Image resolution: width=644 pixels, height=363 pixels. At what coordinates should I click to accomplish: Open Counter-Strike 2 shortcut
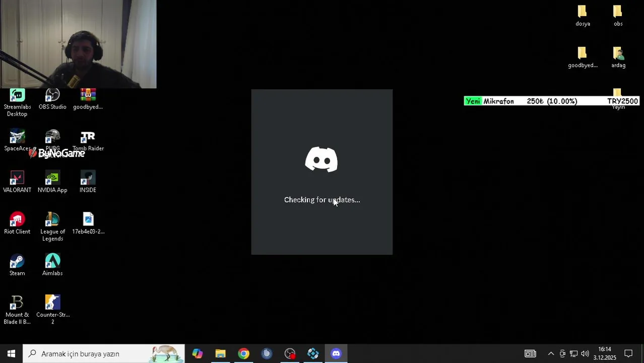click(52, 311)
